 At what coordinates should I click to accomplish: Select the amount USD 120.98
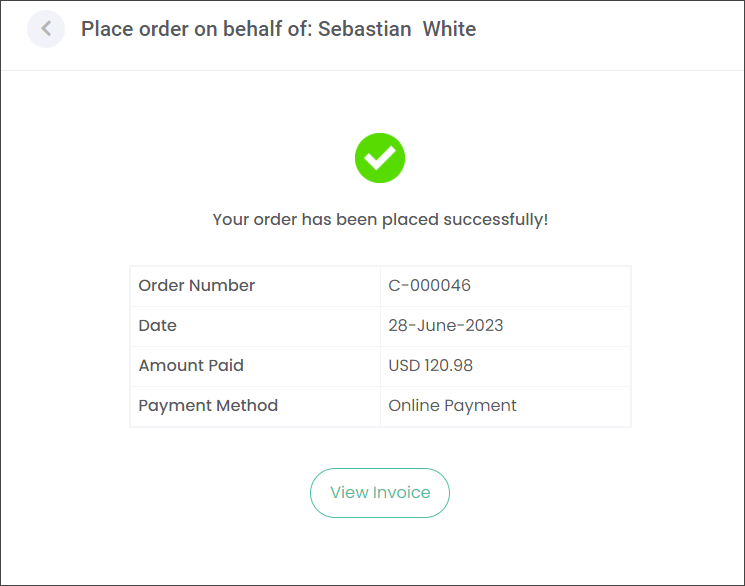(x=430, y=365)
